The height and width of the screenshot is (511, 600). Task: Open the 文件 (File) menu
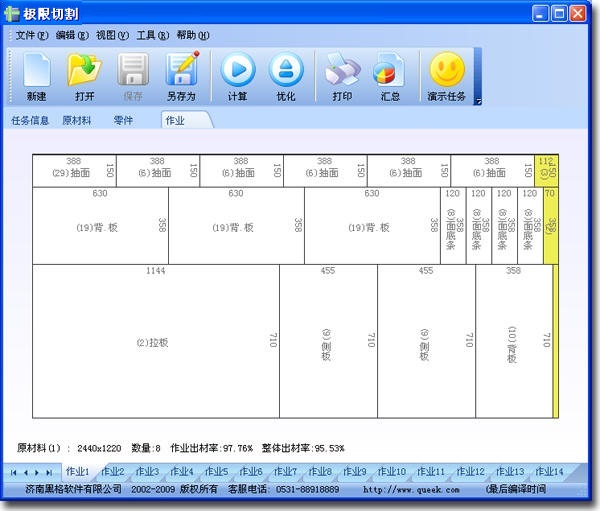(x=32, y=35)
